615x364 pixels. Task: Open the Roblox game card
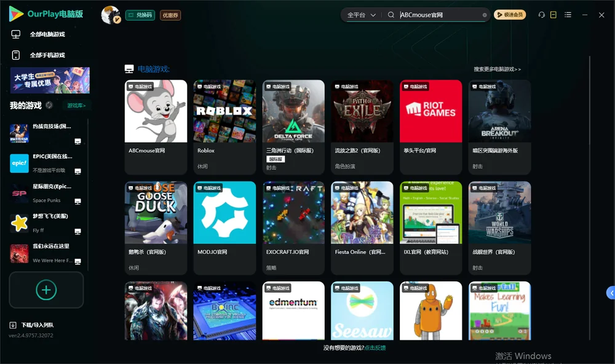pyautogui.click(x=224, y=127)
